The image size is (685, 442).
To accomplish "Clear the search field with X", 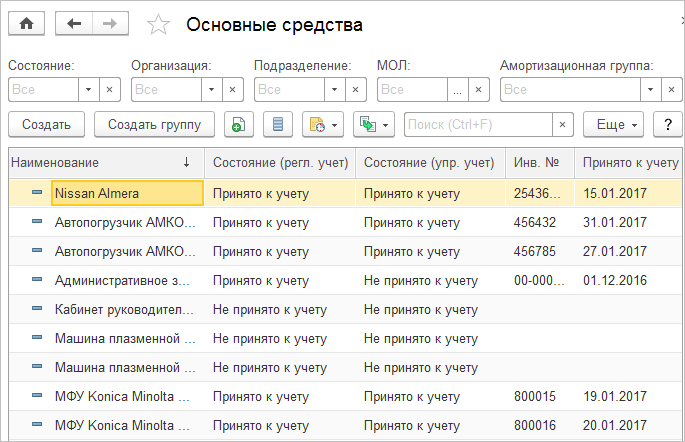I will [563, 125].
